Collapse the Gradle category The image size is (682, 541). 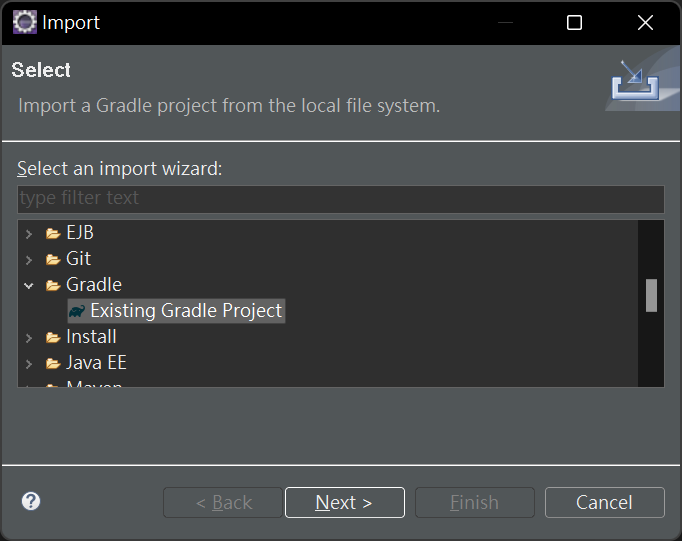[x=29, y=285]
